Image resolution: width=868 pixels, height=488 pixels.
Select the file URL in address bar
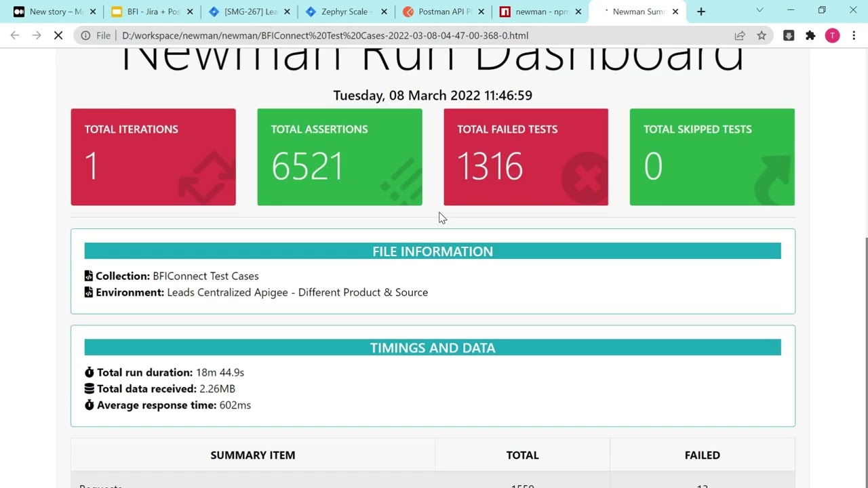(325, 35)
